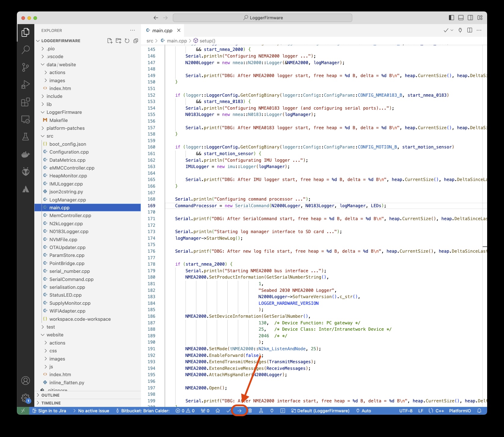Click No active issue status item
This screenshot has height=437, width=504.
pyautogui.click(x=91, y=411)
